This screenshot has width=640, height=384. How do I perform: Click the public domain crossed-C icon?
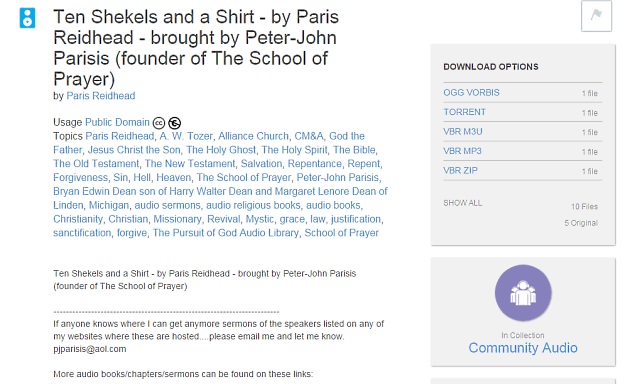click(175, 123)
